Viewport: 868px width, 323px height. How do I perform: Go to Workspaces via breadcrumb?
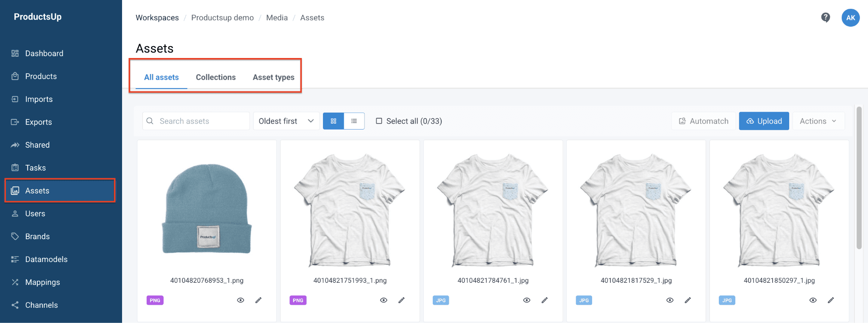(157, 18)
